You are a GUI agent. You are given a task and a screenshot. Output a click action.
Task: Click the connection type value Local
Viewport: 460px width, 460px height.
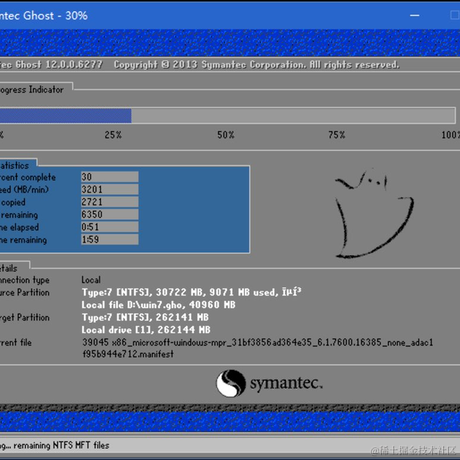[91, 280]
